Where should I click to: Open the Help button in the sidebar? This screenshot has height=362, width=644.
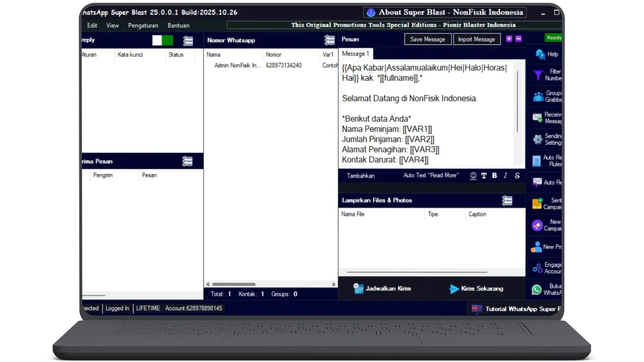click(547, 54)
